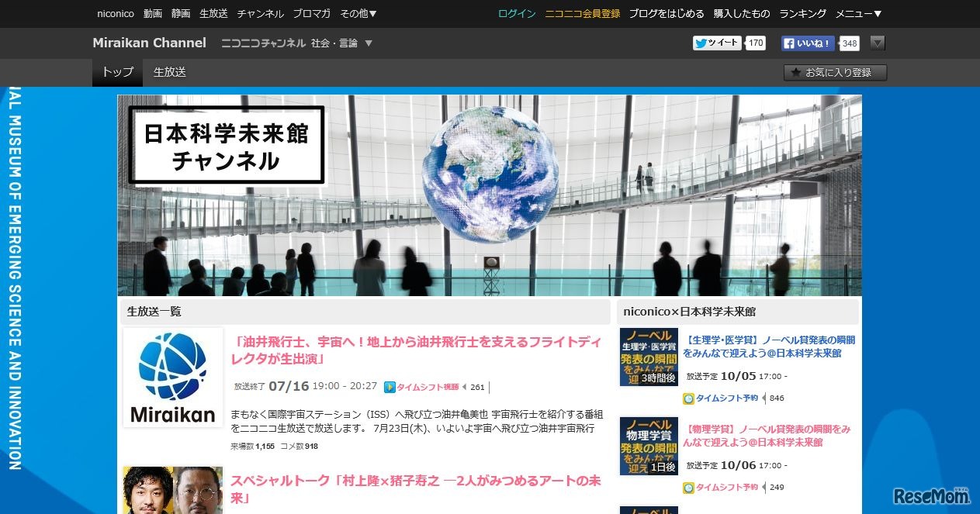This screenshot has width=980, height=514.
Task: Expand the gray arrow dropdown beside the like count
Action: (877, 43)
